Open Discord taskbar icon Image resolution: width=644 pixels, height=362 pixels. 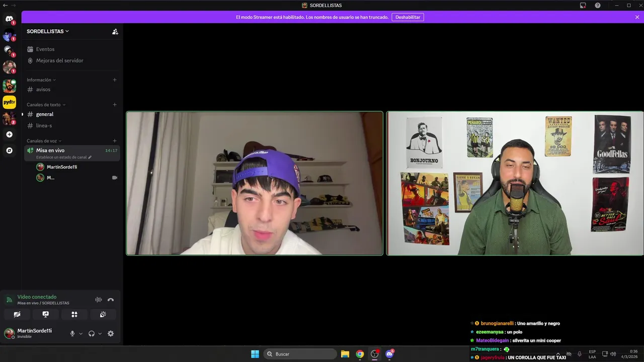click(389, 354)
